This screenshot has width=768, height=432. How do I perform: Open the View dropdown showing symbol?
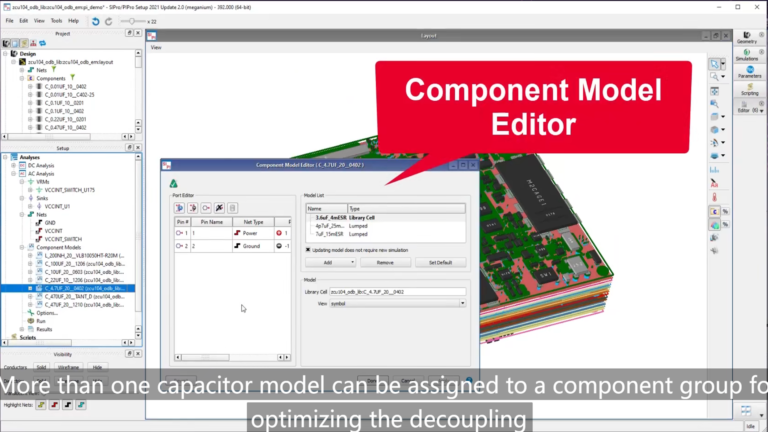[397, 304]
